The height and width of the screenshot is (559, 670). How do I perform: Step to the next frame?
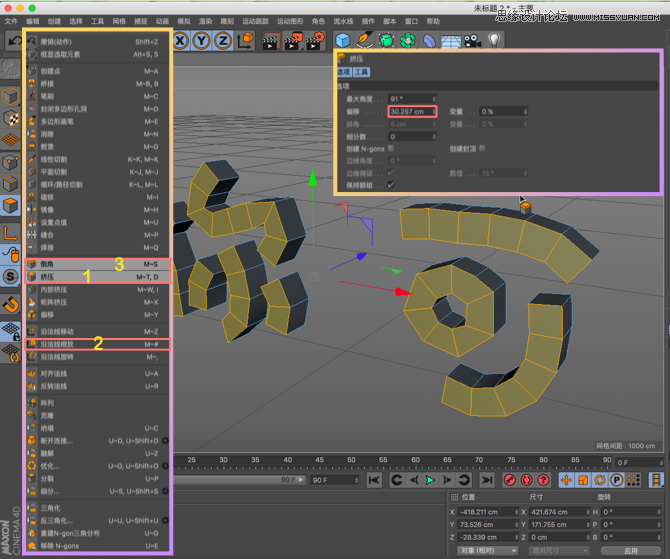[x=447, y=480]
